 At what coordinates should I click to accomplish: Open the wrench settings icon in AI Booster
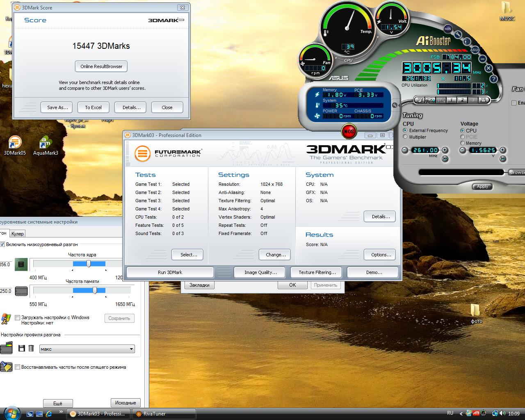(459, 34)
